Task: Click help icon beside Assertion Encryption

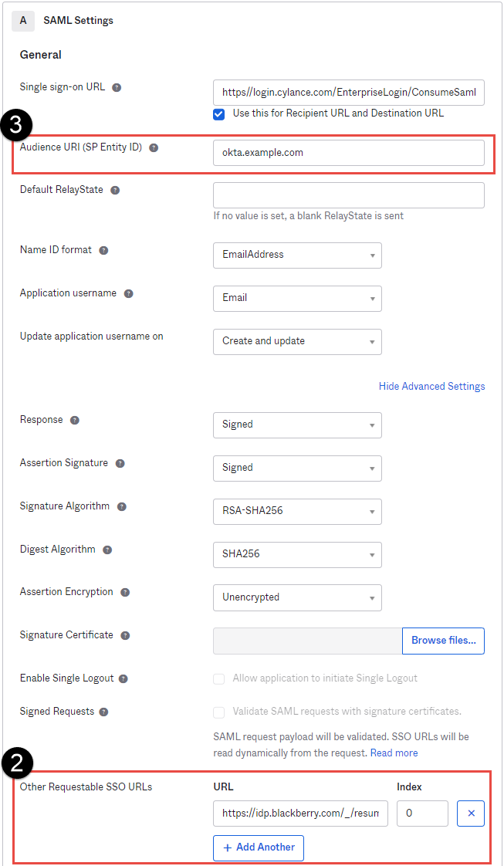Action: click(125, 592)
